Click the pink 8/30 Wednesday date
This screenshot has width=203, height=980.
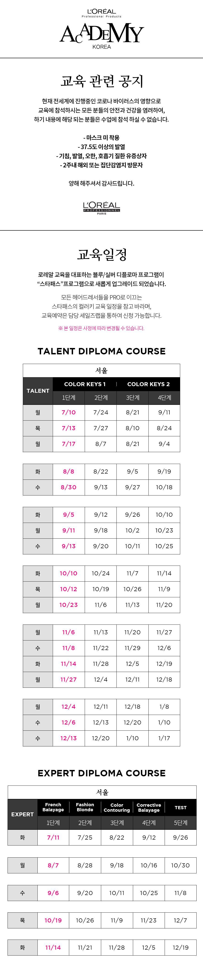point(69,487)
